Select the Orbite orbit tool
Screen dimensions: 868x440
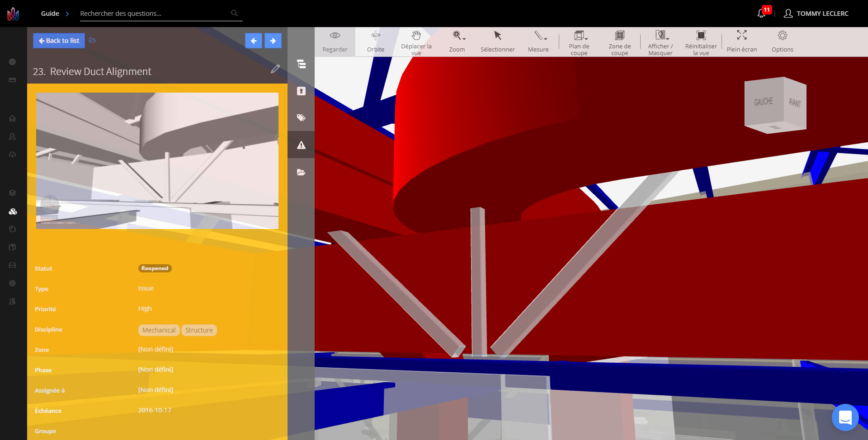click(x=376, y=42)
